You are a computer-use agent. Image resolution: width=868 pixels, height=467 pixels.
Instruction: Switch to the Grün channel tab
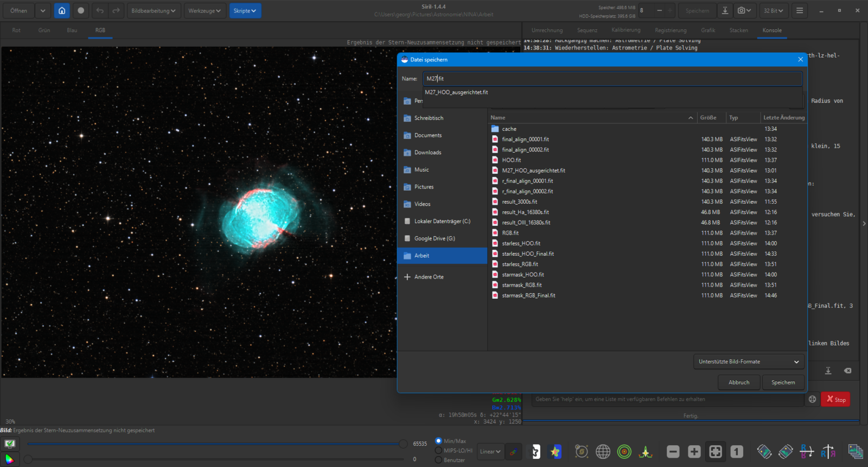click(x=44, y=30)
